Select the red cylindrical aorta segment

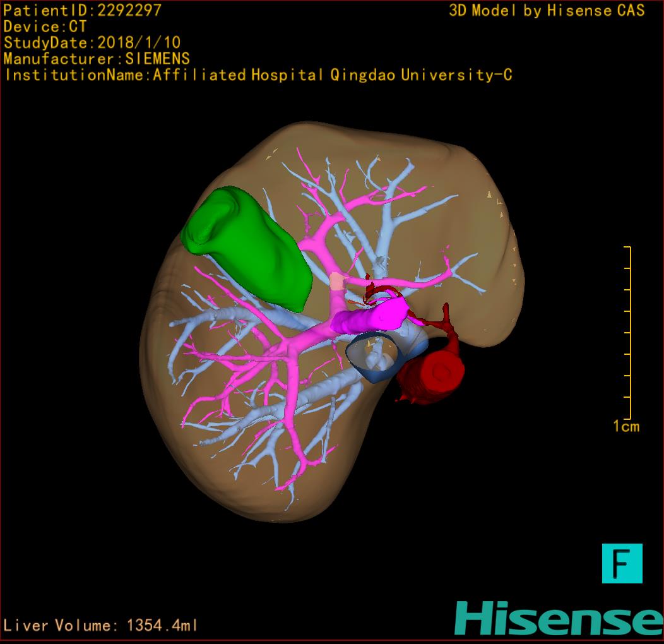pos(437,374)
